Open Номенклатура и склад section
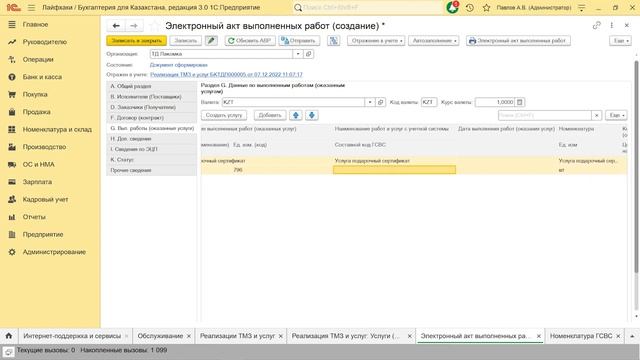 (x=57, y=130)
